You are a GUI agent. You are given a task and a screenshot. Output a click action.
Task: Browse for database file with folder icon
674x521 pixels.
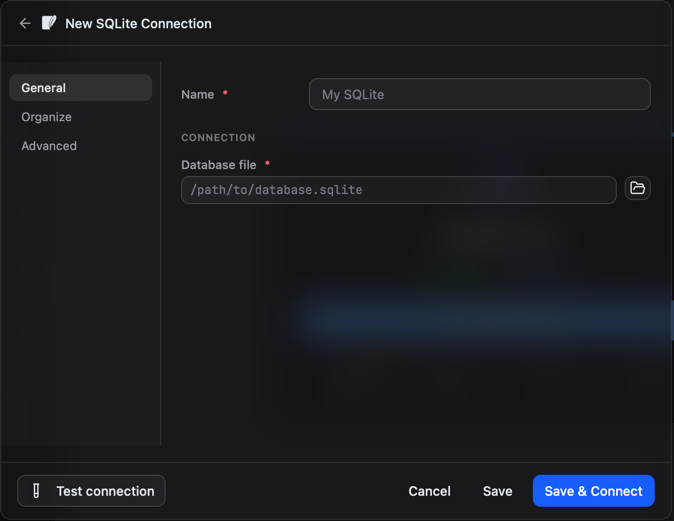coord(637,188)
